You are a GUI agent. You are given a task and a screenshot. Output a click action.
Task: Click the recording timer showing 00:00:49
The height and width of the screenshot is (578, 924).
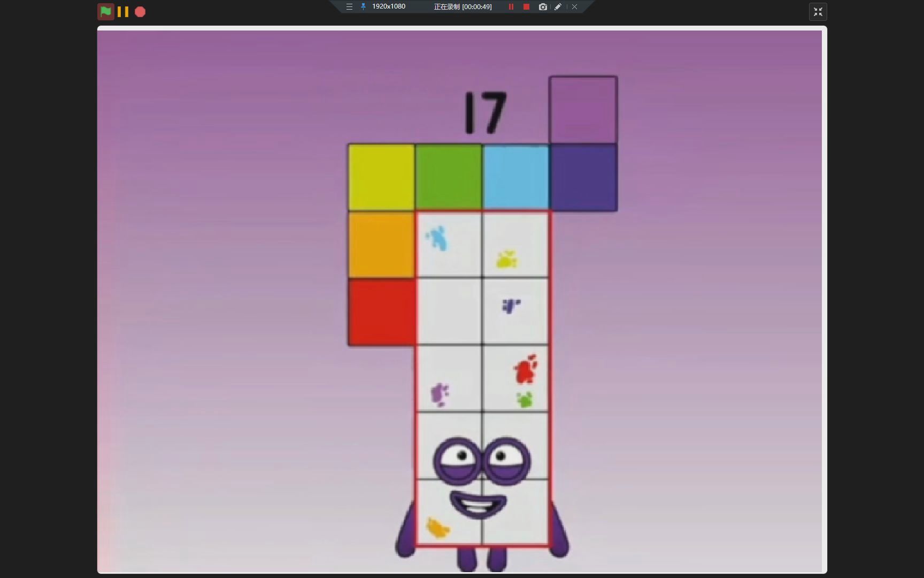pos(463,7)
